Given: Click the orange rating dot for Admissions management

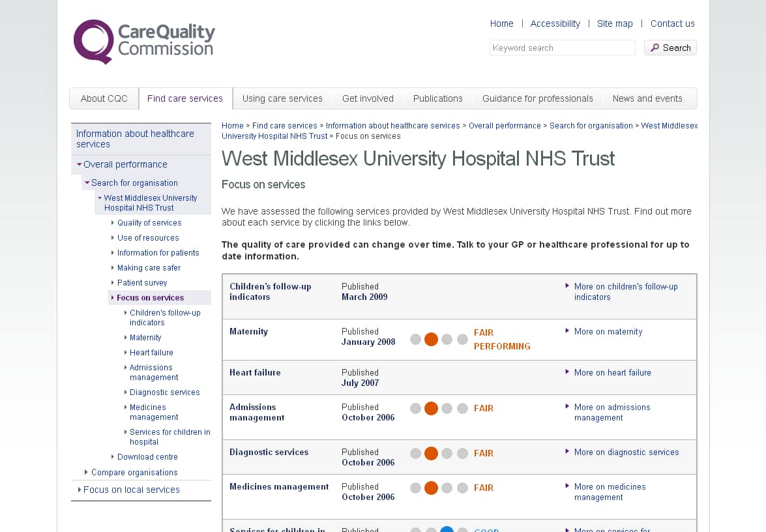Looking at the screenshot, I should pos(431,409).
